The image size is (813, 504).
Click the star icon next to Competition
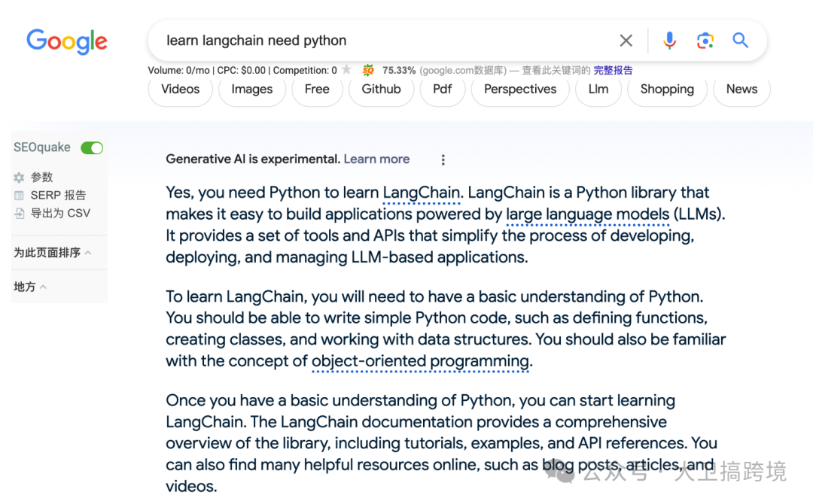tap(347, 69)
